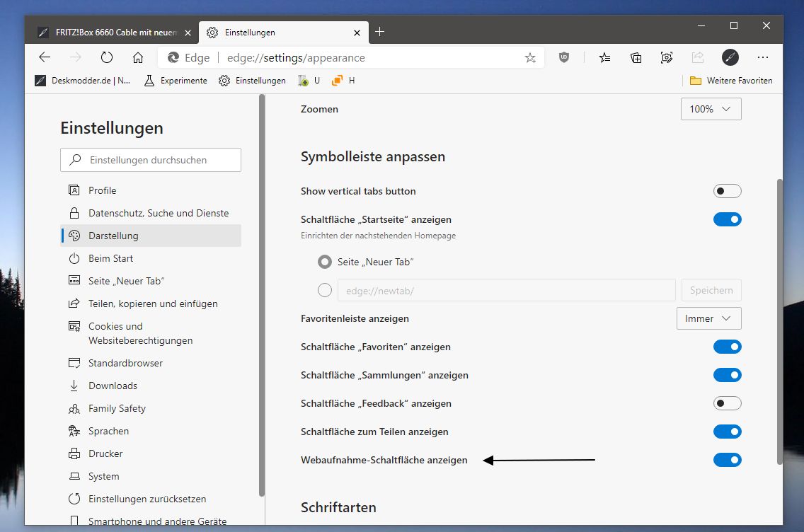This screenshot has height=532, width=804.
Task: Open Downloads settings section
Action: pyautogui.click(x=151, y=386)
